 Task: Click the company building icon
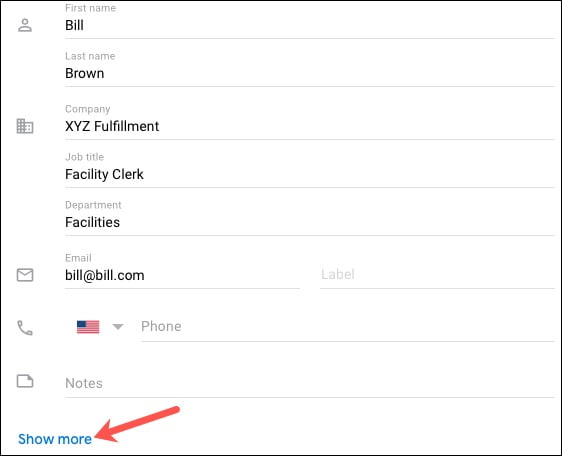(25, 126)
